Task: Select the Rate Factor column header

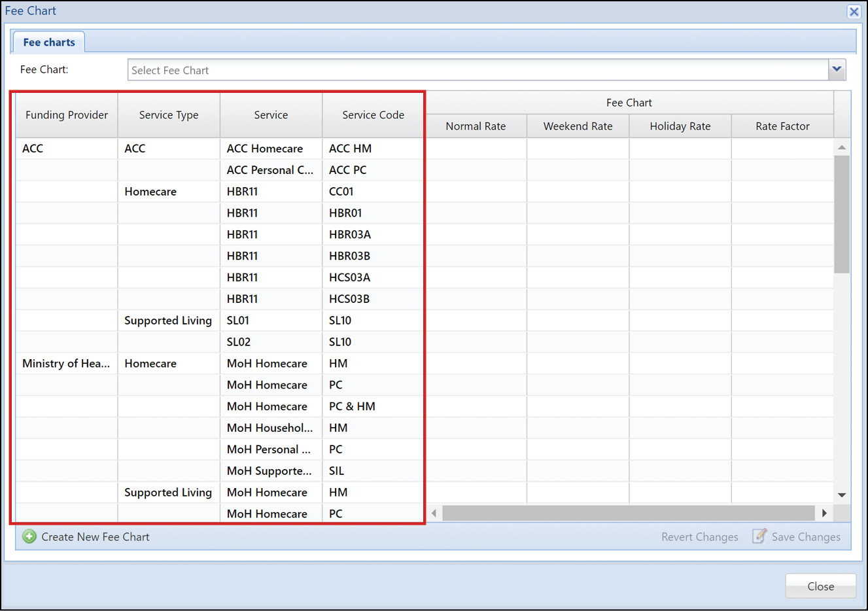Action: (782, 126)
